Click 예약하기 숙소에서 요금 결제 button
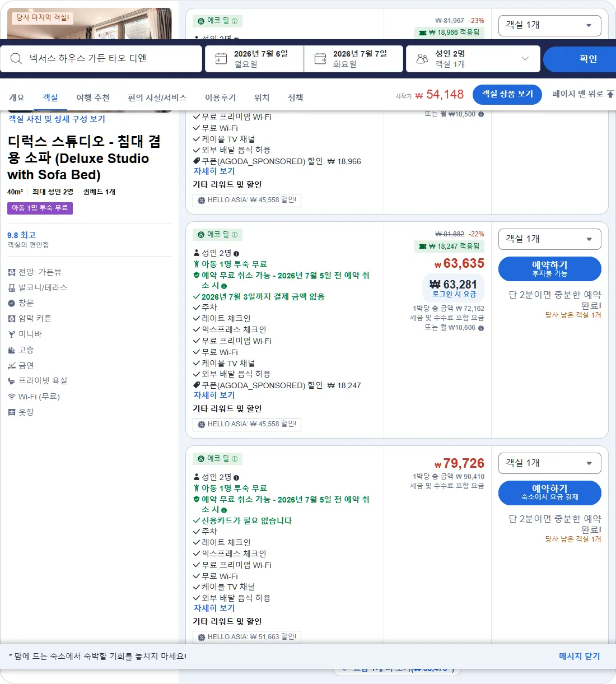This screenshot has width=616, height=684. pos(549,493)
